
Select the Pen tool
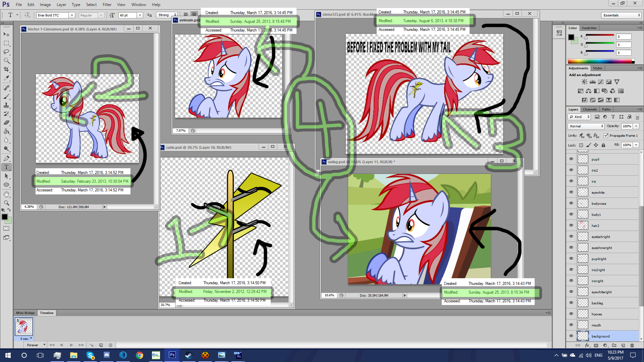pos(6,158)
